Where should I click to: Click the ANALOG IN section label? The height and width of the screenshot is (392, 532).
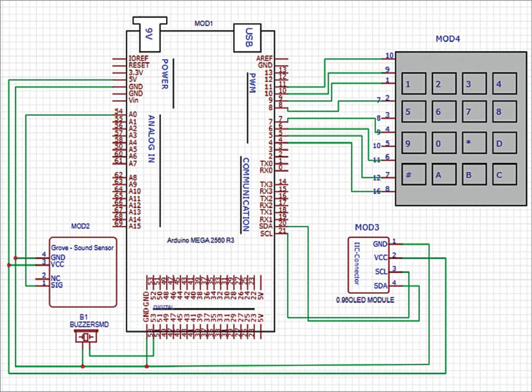(151, 139)
